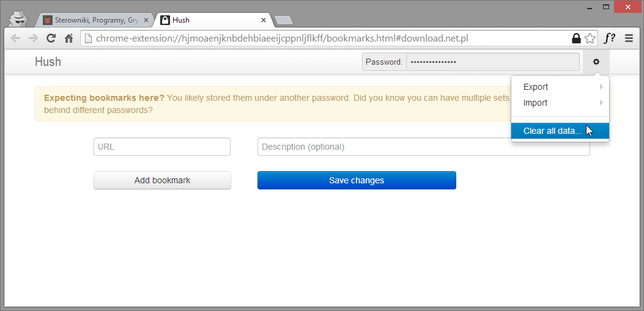This screenshot has width=644, height=311.
Task: Open the Hush settings gear menu
Action: tap(596, 62)
